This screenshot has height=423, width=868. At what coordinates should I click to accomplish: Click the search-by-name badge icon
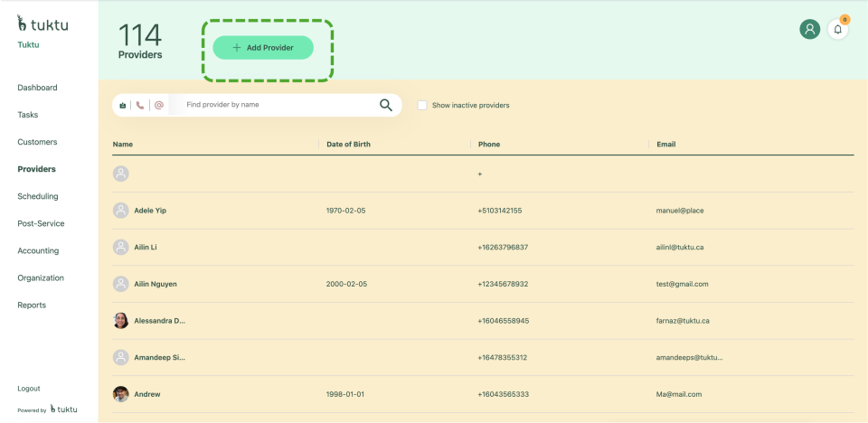pyautogui.click(x=122, y=105)
